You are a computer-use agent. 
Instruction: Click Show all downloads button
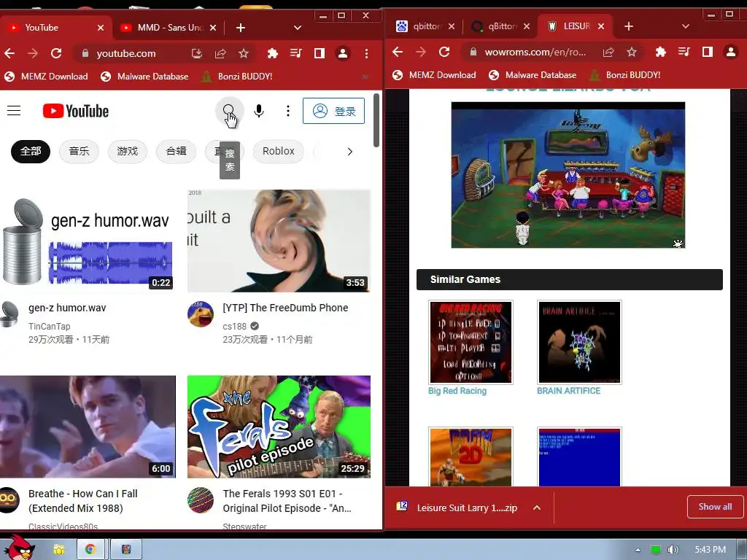(x=715, y=507)
